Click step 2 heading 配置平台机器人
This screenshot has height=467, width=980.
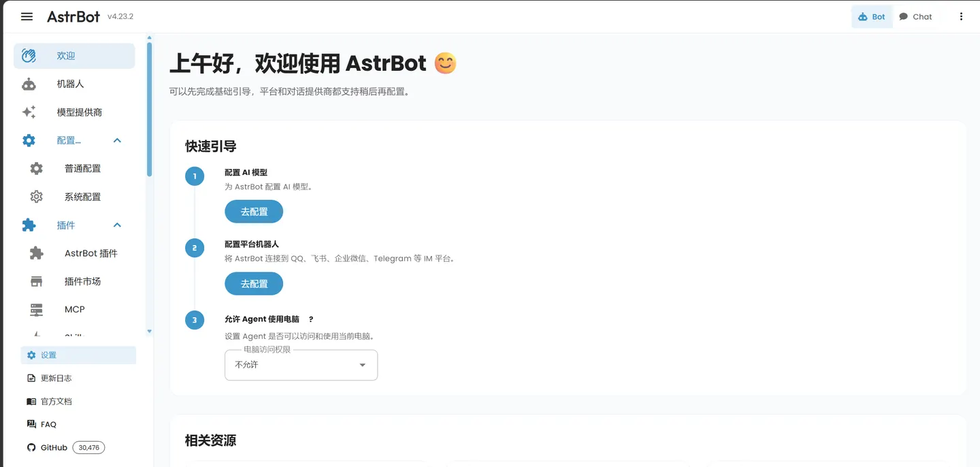[252, 244]
